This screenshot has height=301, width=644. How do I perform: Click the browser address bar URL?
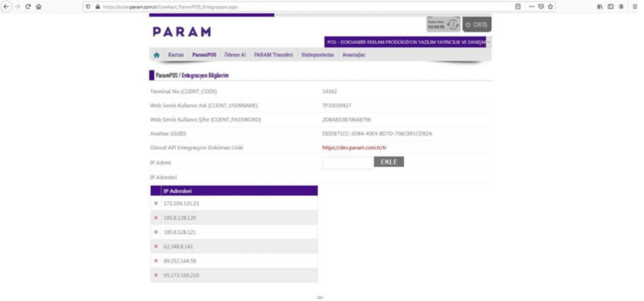click(x=170, y=7)
